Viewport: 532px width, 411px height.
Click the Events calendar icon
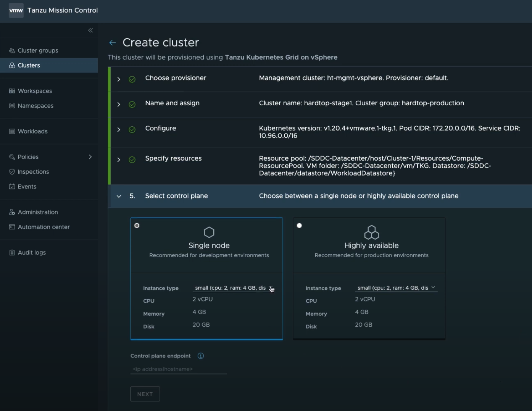12,187
